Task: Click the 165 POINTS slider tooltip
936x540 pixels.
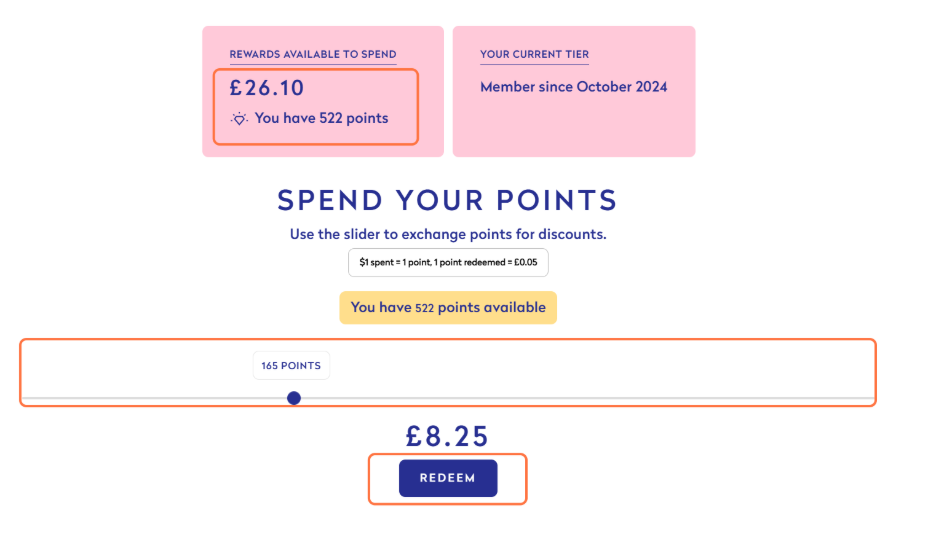Action: pyautogui.click(x=291, y=366)
